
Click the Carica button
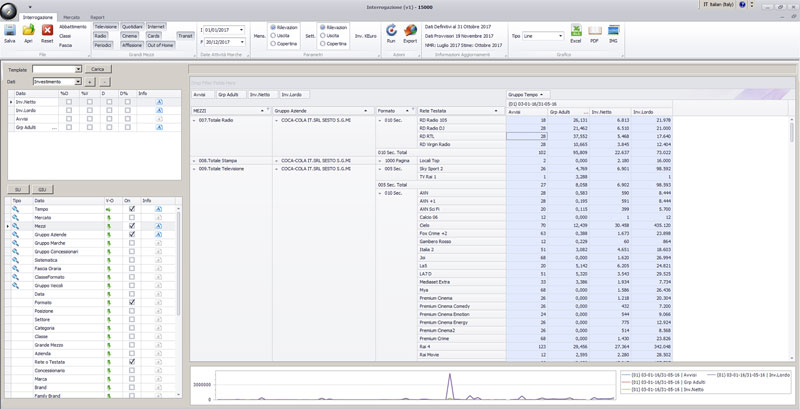97,68
